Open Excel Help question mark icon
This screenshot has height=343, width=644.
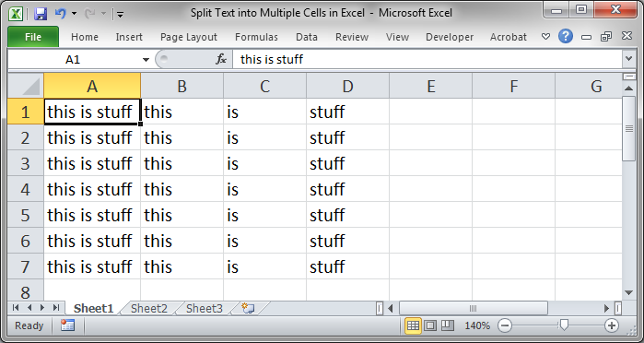pos(566,36)
